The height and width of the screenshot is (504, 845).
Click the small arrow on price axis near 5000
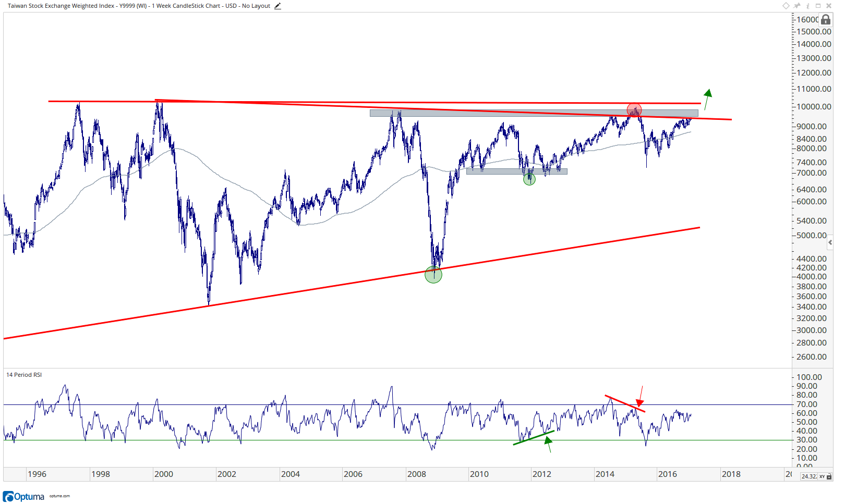coord(830,242)
